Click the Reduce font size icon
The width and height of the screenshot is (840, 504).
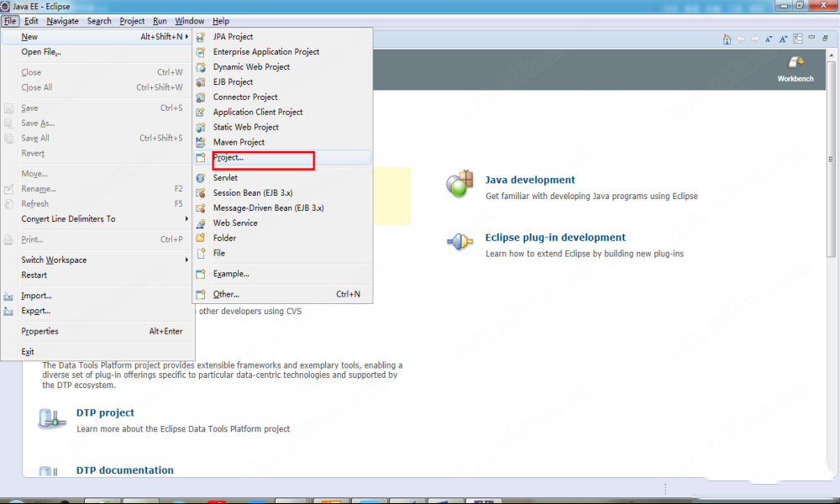tap(769, 39)
